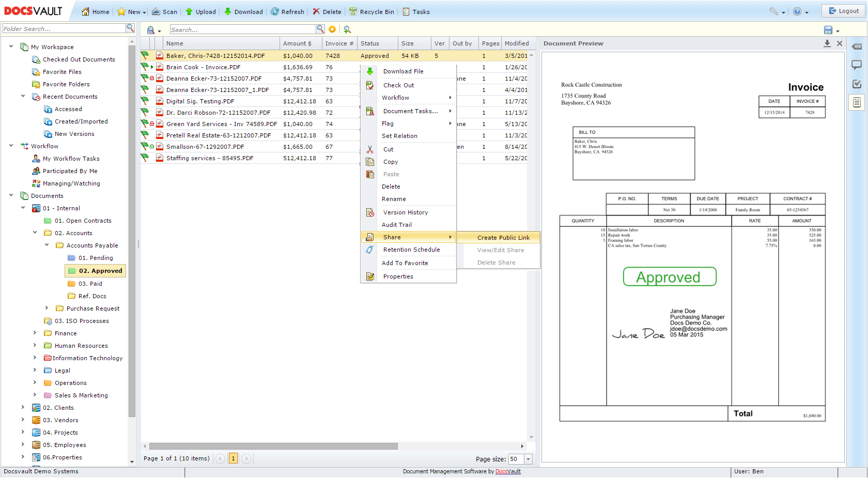Click the search settings gear icon
868x478 pixels.
(x=332, y=29)
